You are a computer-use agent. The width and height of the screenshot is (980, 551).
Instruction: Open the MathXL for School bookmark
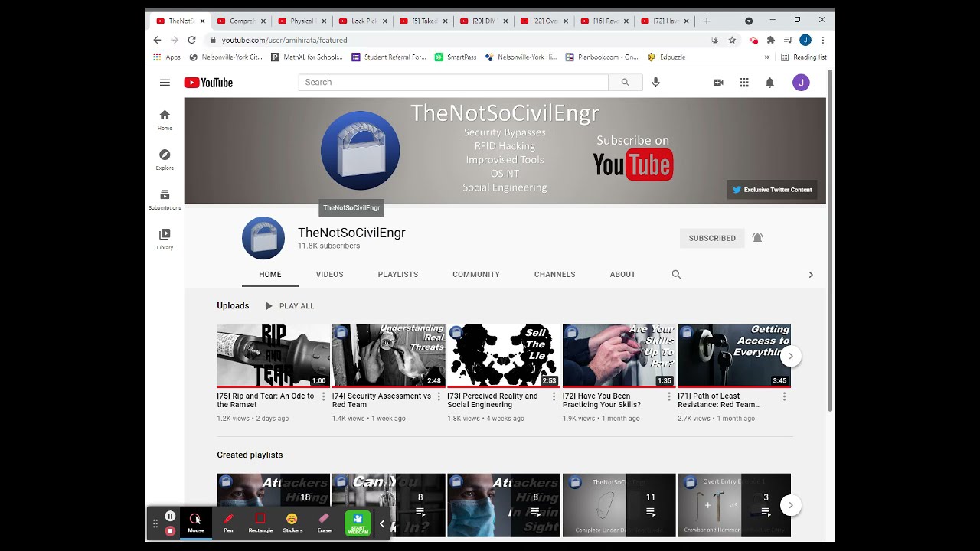coord(307,57)
